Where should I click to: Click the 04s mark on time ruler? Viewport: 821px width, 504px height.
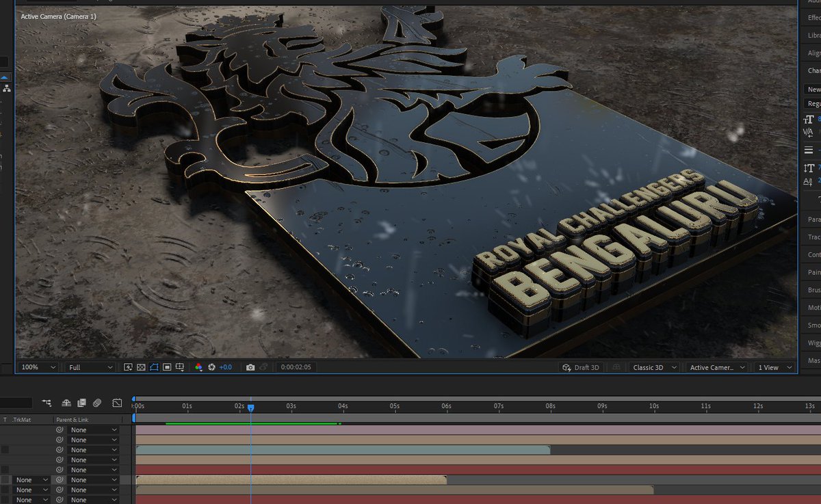(x=343, y=406)
